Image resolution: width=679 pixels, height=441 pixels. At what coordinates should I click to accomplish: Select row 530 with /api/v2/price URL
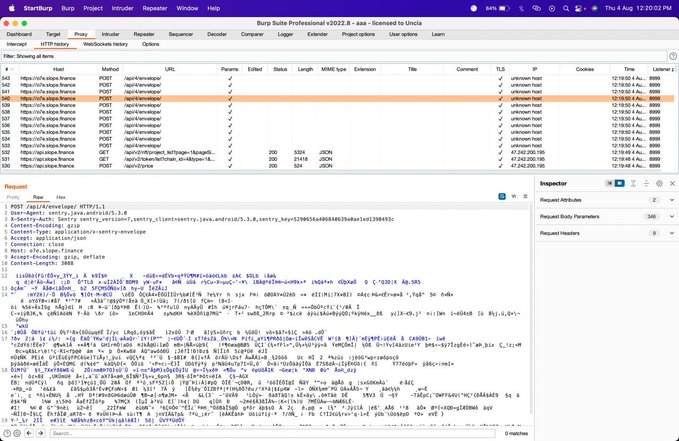[x=338, y=166]
